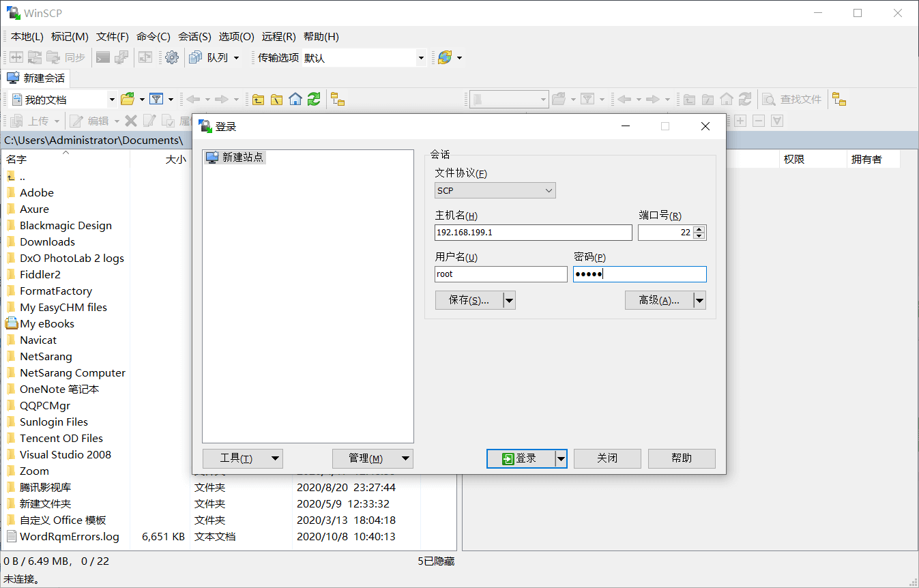Click the delete X icon in local toolbar

pos(131,121)
